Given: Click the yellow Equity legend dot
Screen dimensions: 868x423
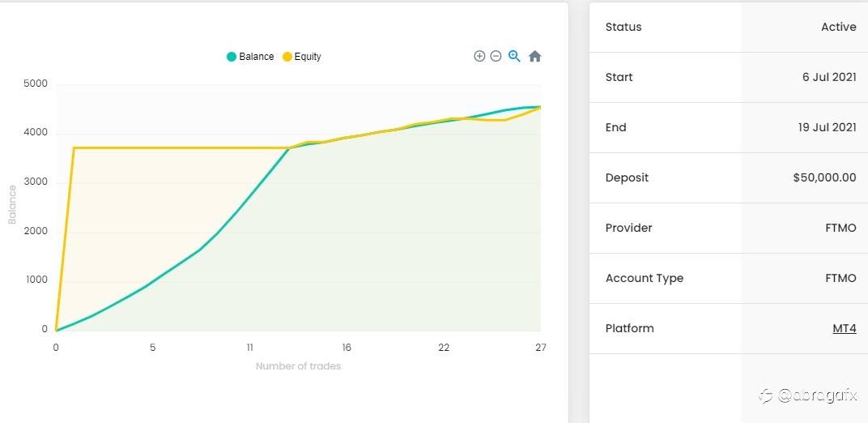Looking at the screenshot, I should pos(287,57).
